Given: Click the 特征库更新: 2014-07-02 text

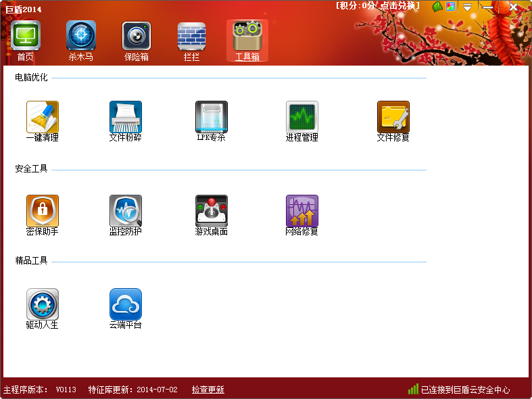Looking at the screenshot, I should click(132, 390).
